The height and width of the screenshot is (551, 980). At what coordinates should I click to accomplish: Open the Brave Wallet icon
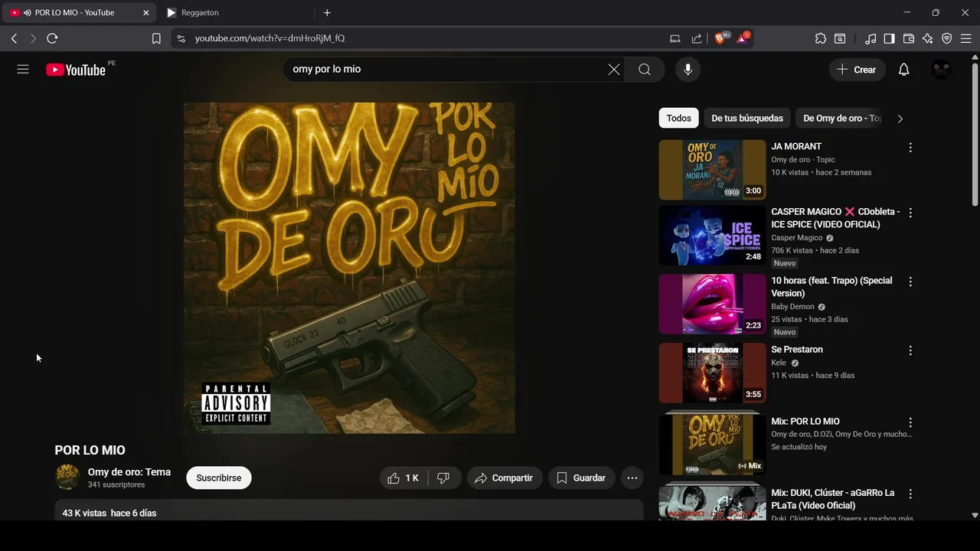(909, 38)
